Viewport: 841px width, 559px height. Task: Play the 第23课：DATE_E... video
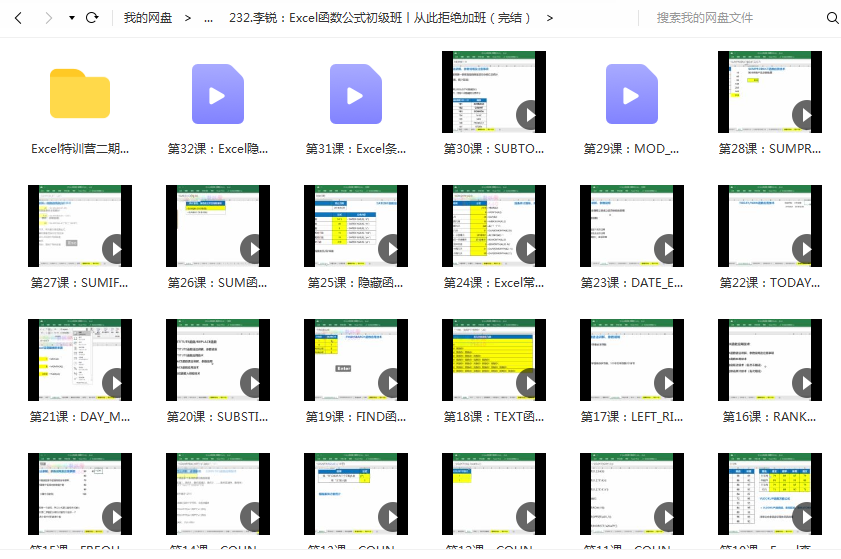(632, 226)
